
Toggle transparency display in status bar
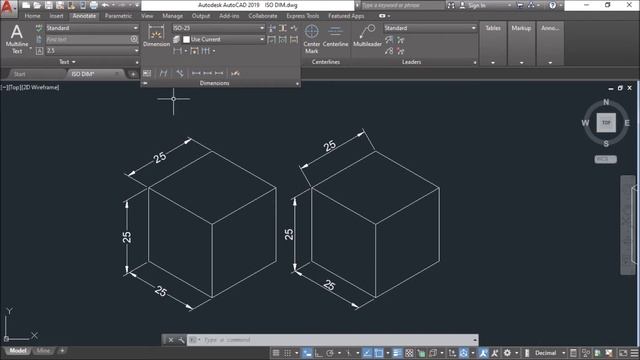point(409,353)
